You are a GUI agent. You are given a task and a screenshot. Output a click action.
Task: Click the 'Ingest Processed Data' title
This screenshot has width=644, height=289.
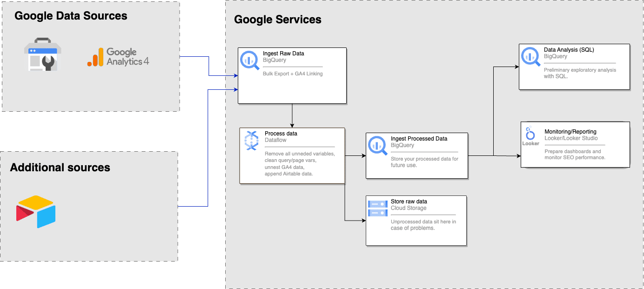click(419, 139)
